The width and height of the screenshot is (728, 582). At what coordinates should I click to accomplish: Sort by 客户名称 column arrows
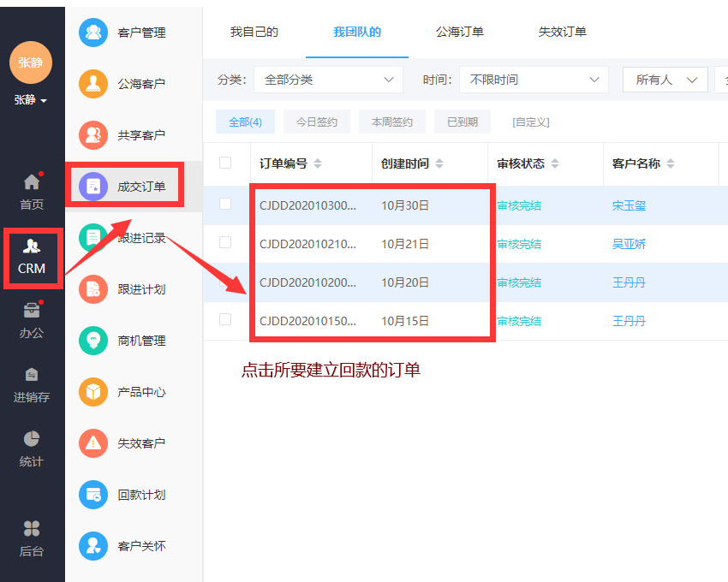point(671,163)
